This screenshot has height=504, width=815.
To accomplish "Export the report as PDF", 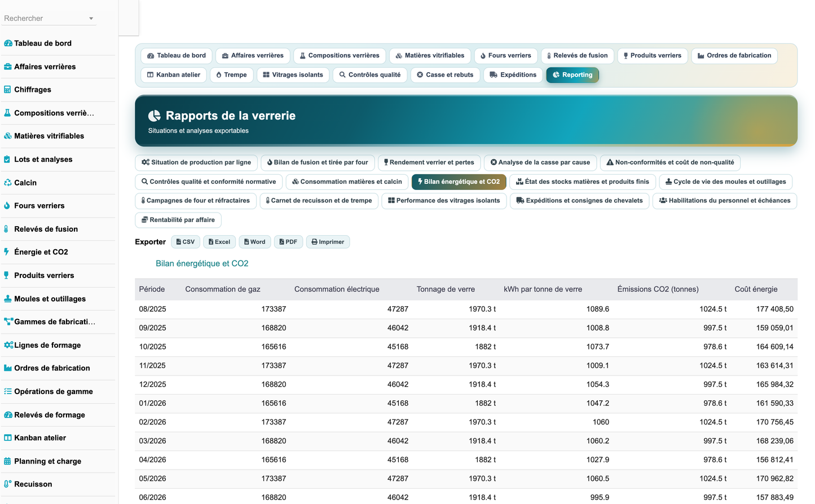I will pyautogui.click(x=288, y=242).
